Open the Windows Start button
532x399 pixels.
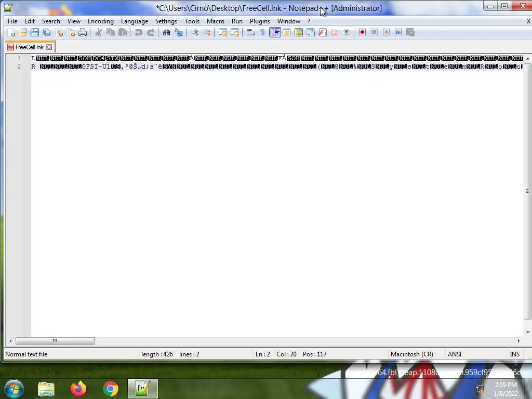(14, 389)
